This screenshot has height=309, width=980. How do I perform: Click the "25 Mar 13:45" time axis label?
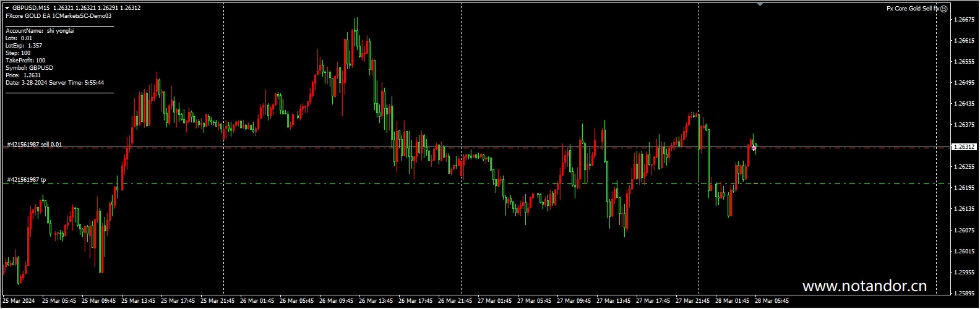(x=139, y=302)
